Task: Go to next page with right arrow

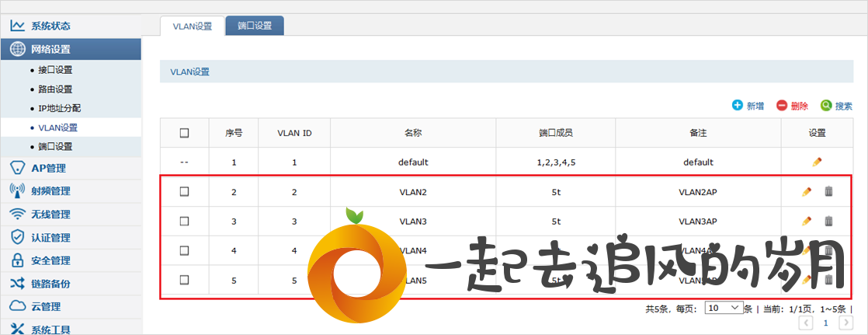Action: pyautogui.click(x=845, y=323)
